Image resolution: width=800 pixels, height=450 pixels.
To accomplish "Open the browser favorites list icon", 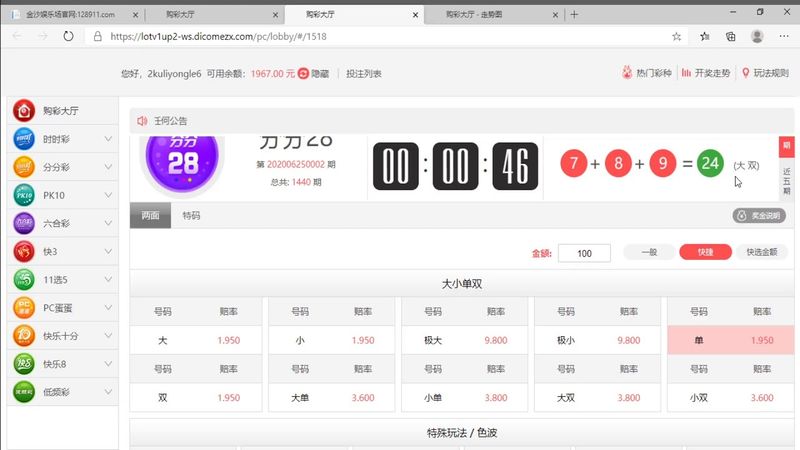I will (x=705, y=36).
